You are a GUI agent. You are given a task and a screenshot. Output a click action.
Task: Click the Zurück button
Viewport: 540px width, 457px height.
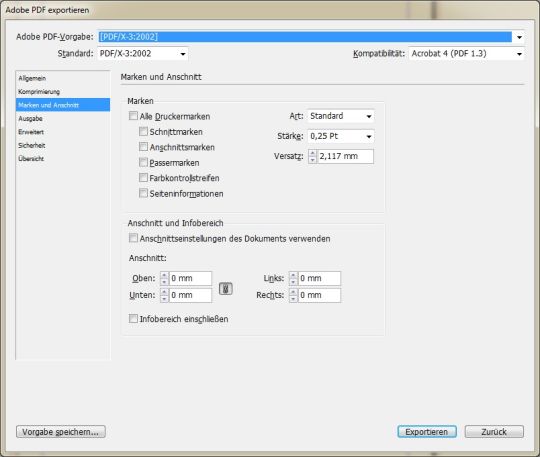click(x=494, y=432)
